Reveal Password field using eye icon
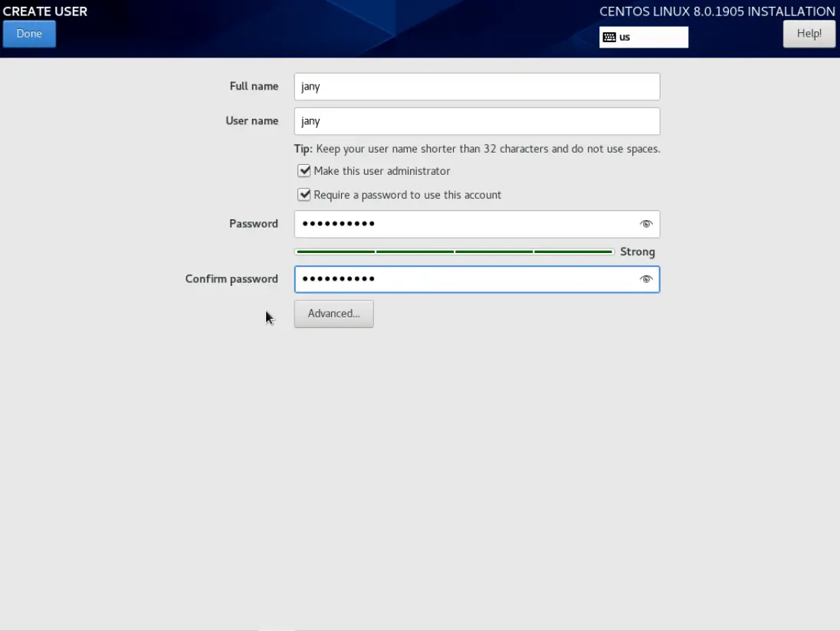 coord(646,224)
